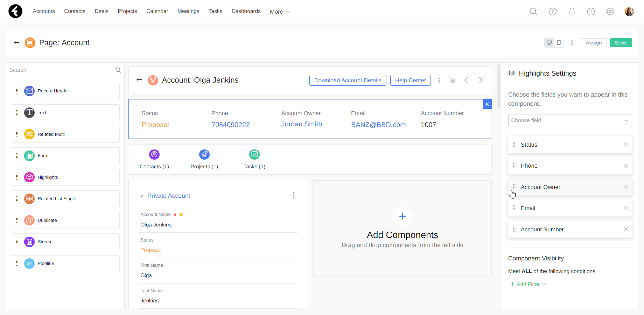Click the search magnifier icon in top bar
This screenshot has width=644, height=315.
tap(533, 12)
